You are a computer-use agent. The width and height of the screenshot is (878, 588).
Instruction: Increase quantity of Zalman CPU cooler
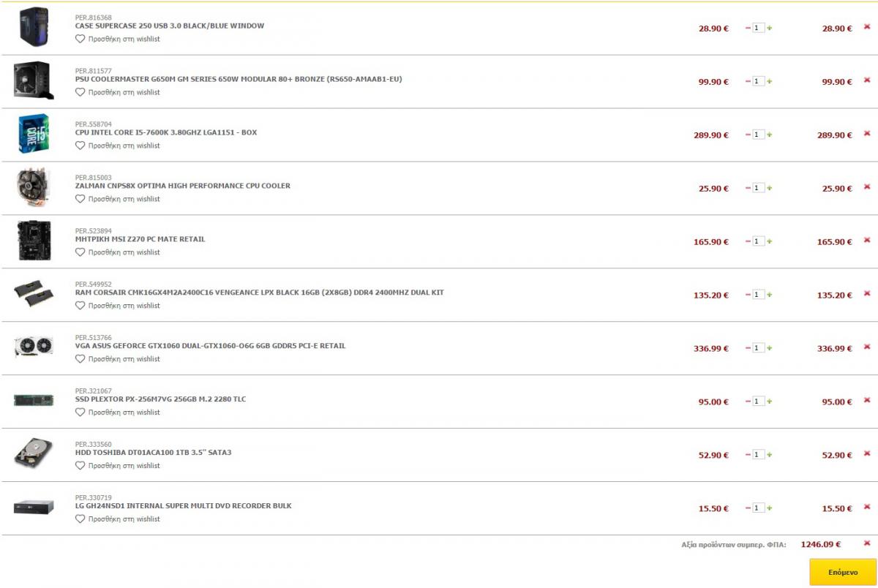tap(770, 188)
